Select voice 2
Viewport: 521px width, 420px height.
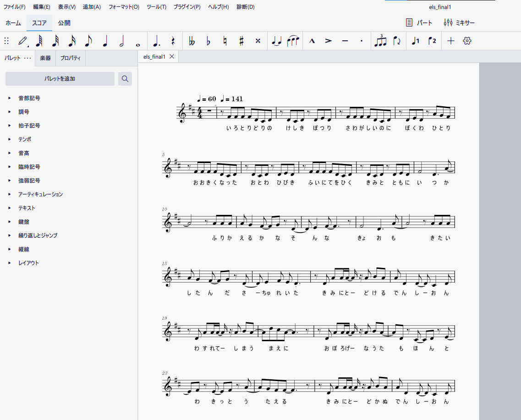click(432, 41)
